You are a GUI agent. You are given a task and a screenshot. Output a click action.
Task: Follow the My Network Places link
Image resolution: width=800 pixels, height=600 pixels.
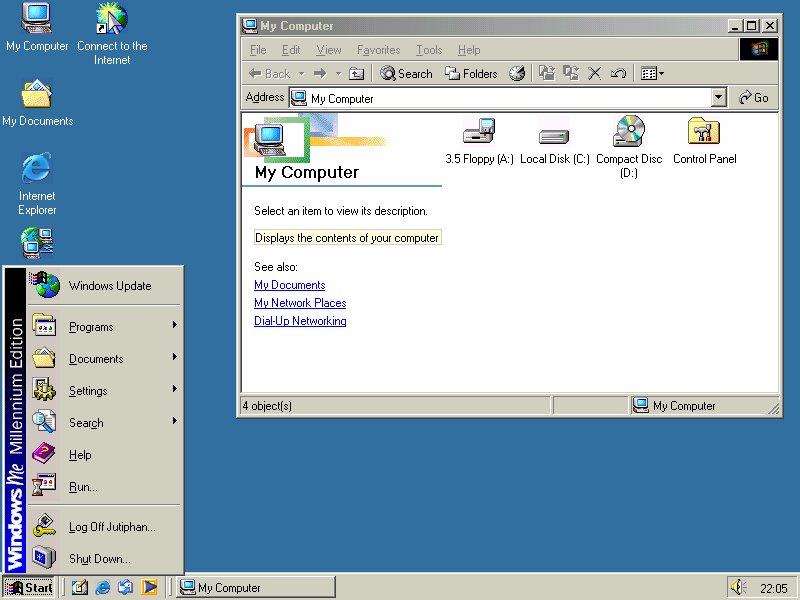[x=300, y=303]
